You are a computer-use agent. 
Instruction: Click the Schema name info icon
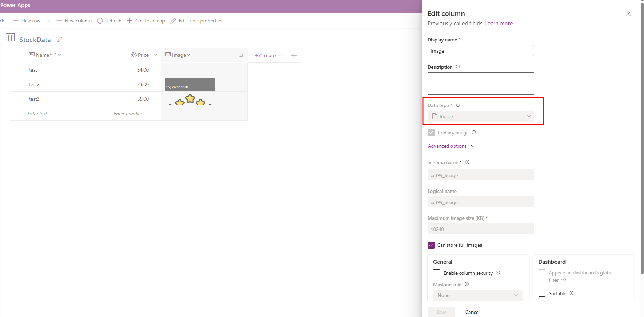[467, 162]
